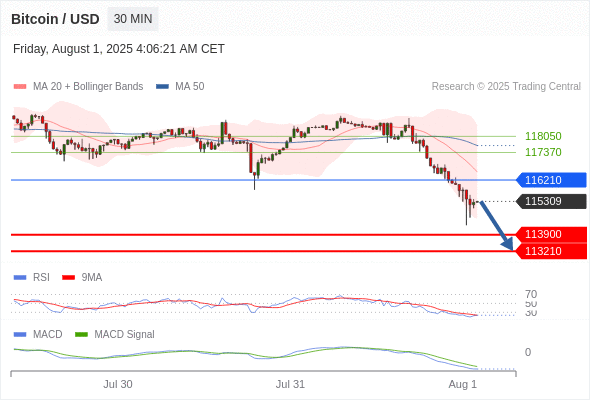
Task: Click the 9MA legend label
Action: [92, 278]
